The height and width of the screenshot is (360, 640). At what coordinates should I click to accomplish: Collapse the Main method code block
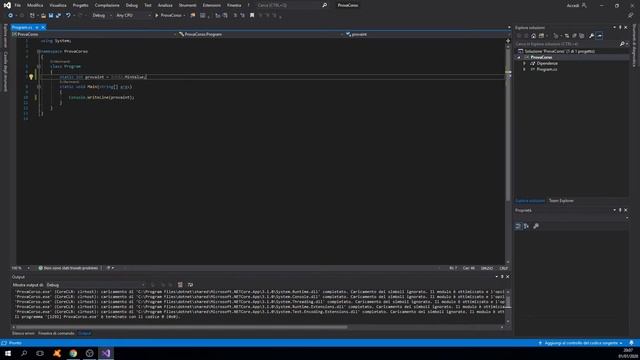(39, 87)
